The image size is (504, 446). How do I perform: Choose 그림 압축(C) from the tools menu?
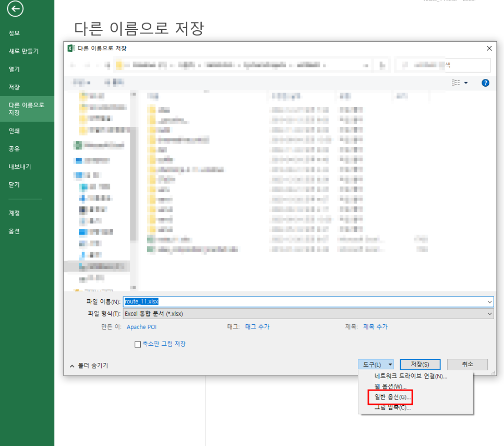392,407
